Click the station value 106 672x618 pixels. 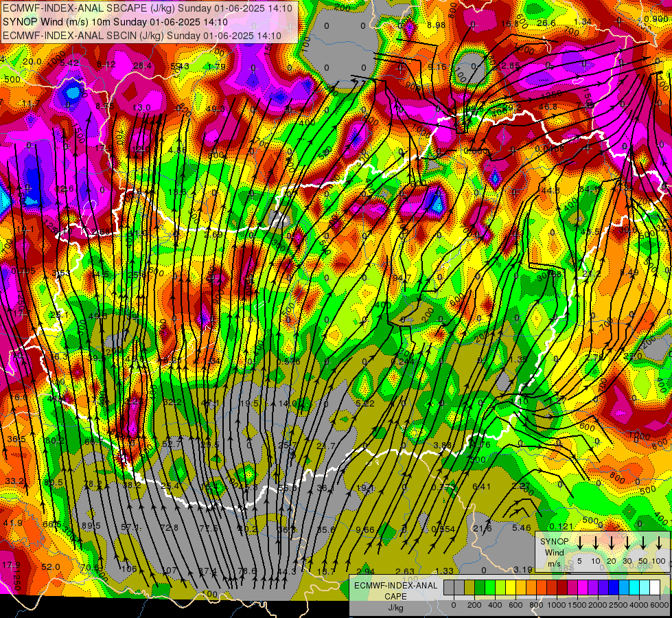tap(128, 569)
